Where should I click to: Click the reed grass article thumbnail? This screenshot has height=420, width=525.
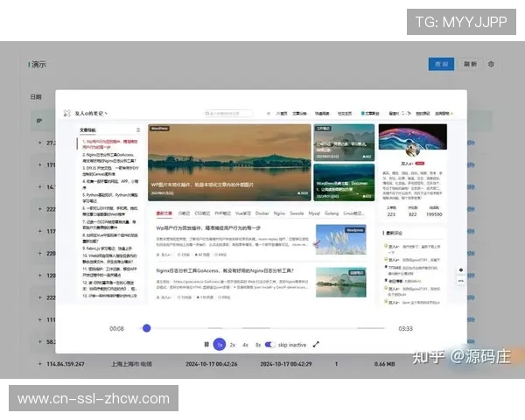click(341, 240)
